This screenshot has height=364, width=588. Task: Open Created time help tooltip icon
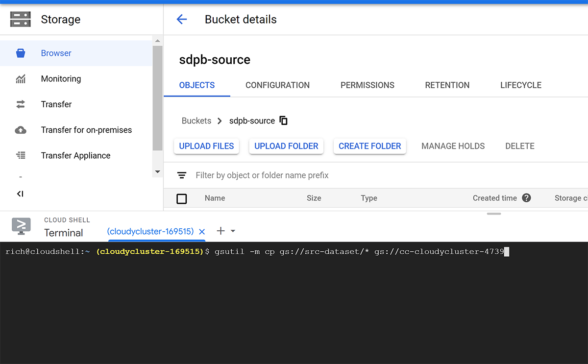(x=527, y=198)
